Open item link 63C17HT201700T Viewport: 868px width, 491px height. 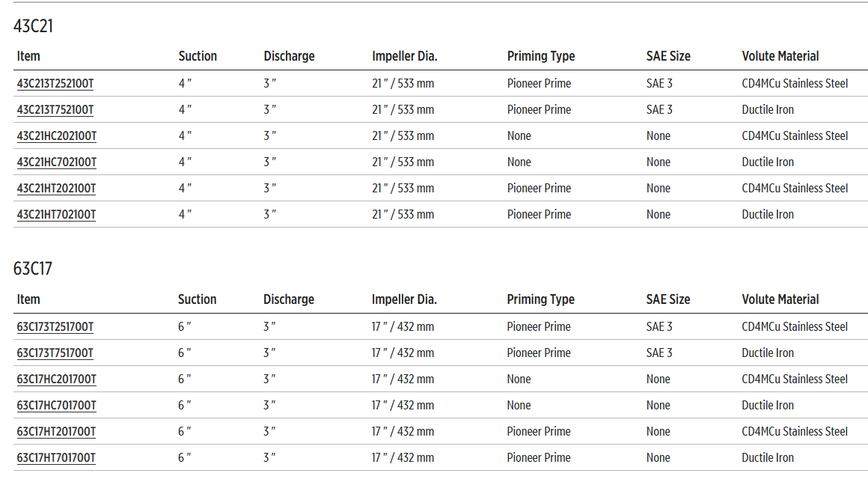(x=56, y=432)
